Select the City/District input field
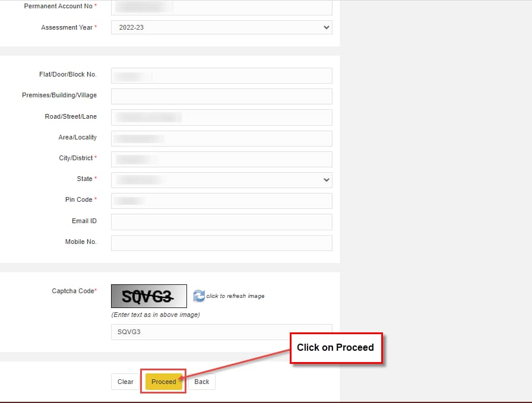 click(x=221, y=159)
